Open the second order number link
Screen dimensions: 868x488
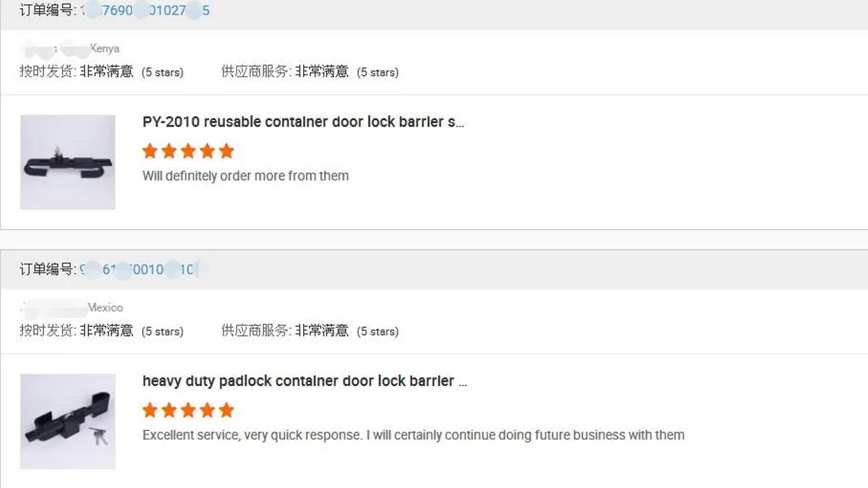tap(143, 270)
